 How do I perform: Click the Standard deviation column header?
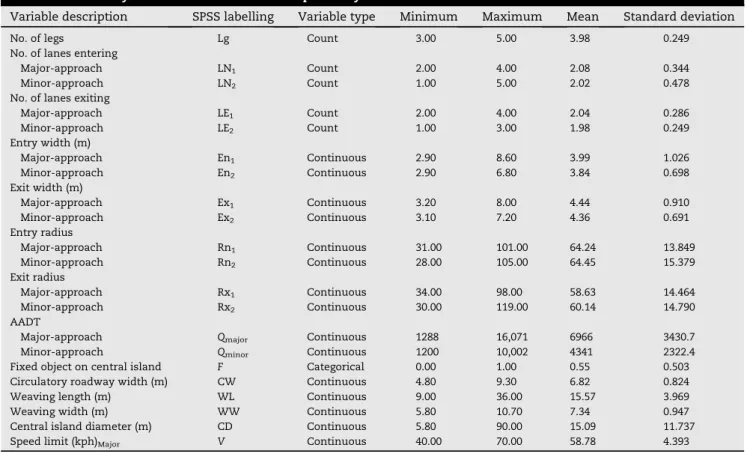pos(678,17)
